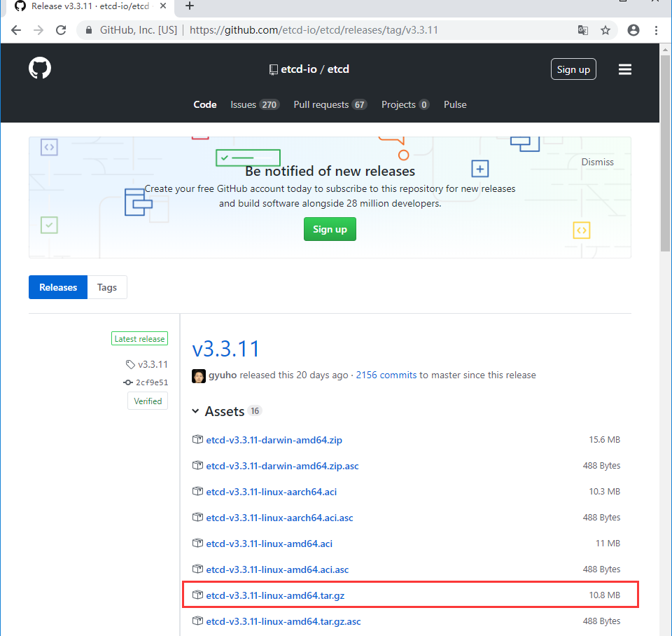Screen dimensions: 672x636
Task: Open the browser profile avatar icon
Action: click(x=633, y=30)
